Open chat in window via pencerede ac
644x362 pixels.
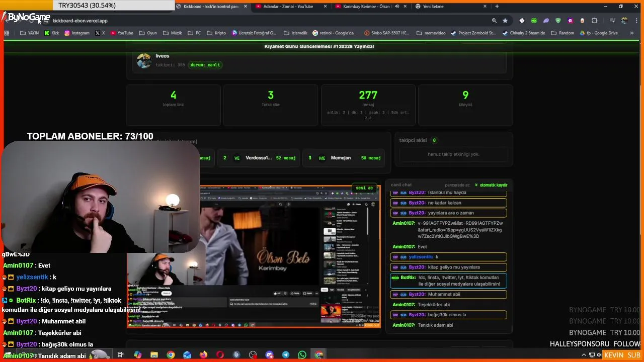pos(457,185)
